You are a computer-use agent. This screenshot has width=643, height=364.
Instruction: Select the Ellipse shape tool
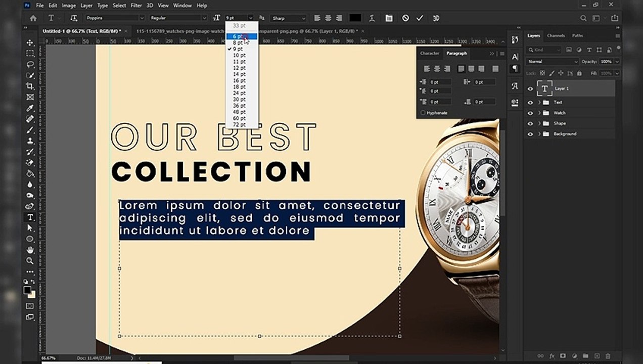(x=30, y=239)
